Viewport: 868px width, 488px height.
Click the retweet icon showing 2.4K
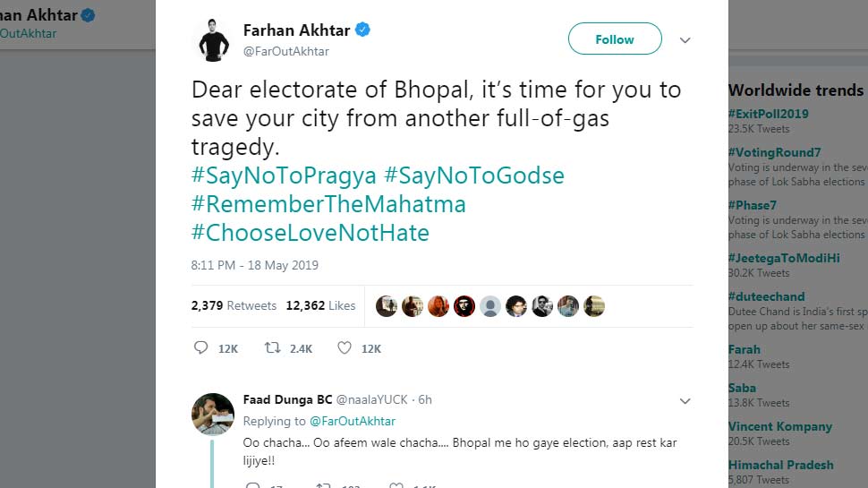tap(273, 348)
